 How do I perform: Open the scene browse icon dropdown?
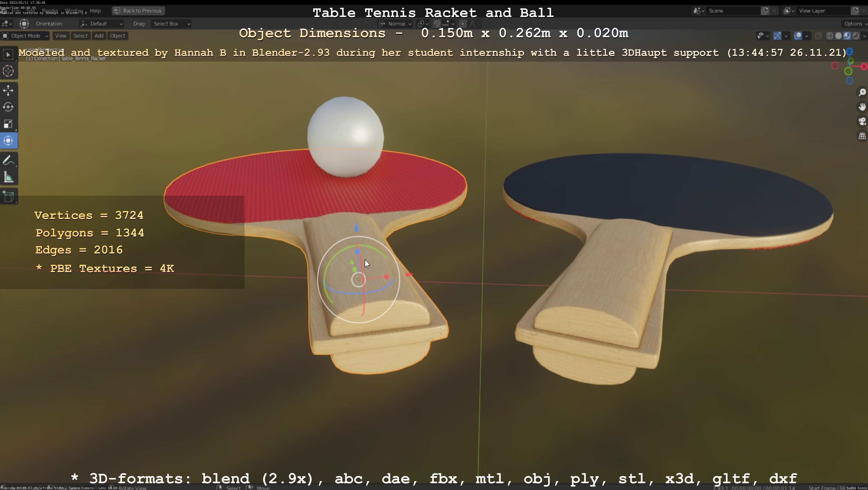click(x=698, y=11)
